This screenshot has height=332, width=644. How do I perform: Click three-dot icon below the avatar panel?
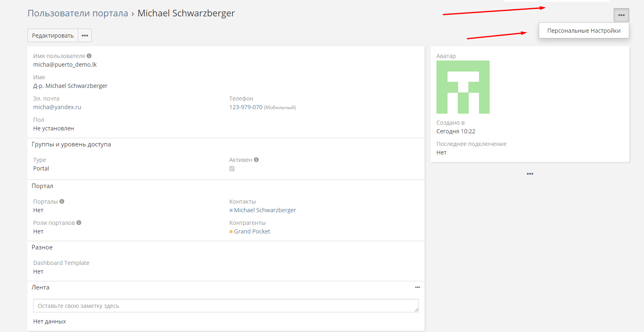point(530,174)
